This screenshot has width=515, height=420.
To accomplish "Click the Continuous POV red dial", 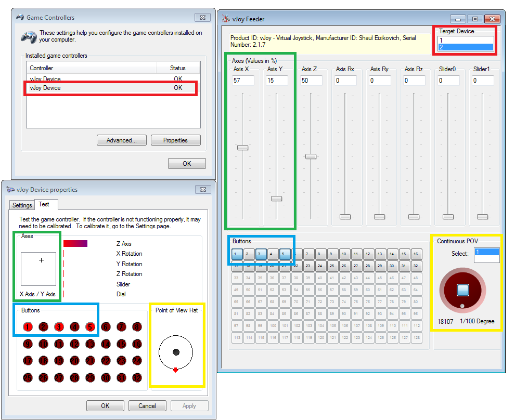I will (462, 291).
